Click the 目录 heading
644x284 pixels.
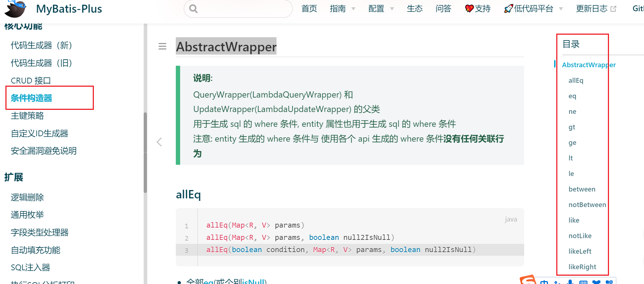tap(571, 44)
